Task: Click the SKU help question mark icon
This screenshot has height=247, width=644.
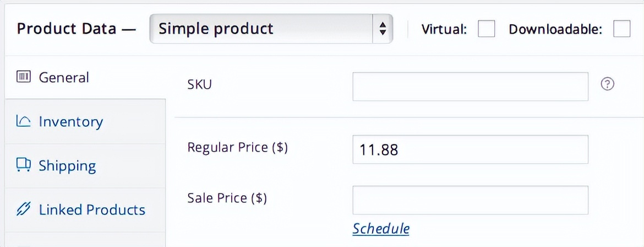Action: point(607,84)
